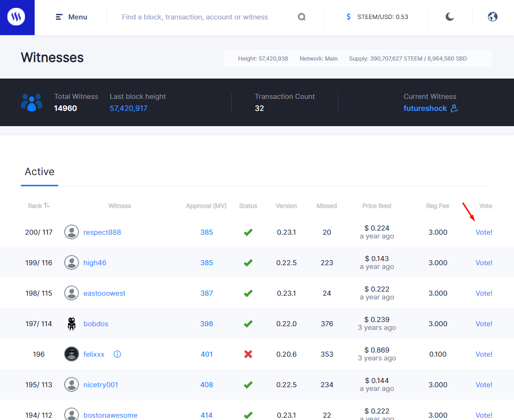Click the Witness column header

click(x=120, y=206)
